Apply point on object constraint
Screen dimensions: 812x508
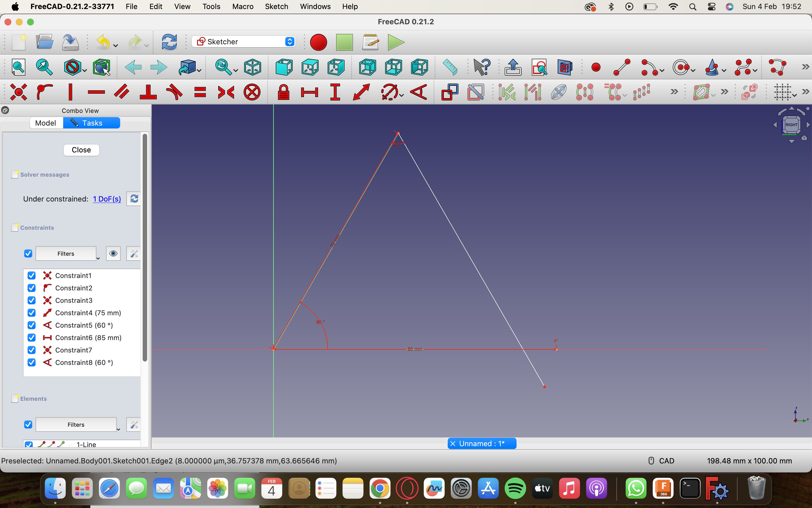coord(45,92)
